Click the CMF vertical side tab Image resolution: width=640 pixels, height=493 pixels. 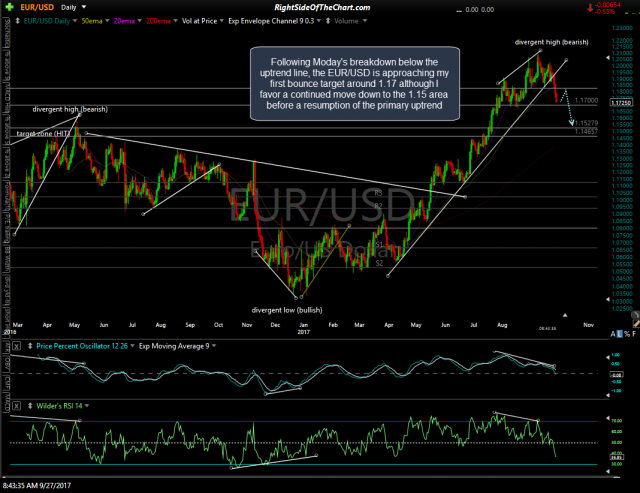pyautogui.click(x=7, y=382)
